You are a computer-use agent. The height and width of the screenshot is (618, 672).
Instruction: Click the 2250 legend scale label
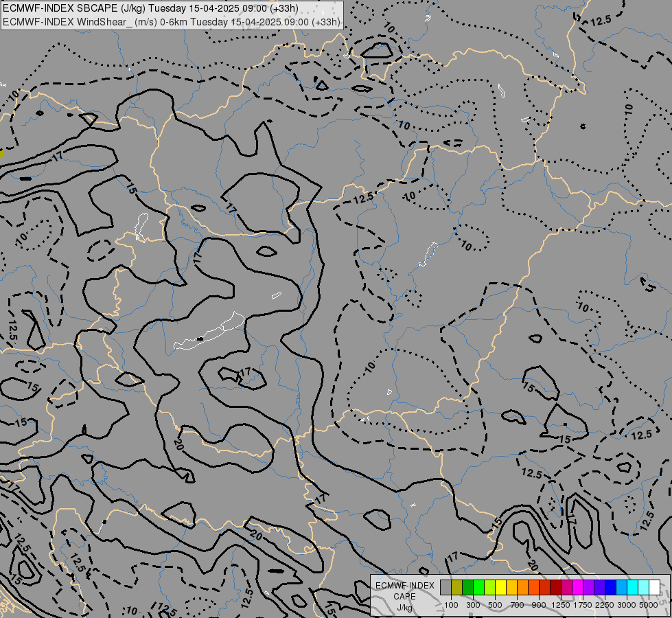point(605,605)
